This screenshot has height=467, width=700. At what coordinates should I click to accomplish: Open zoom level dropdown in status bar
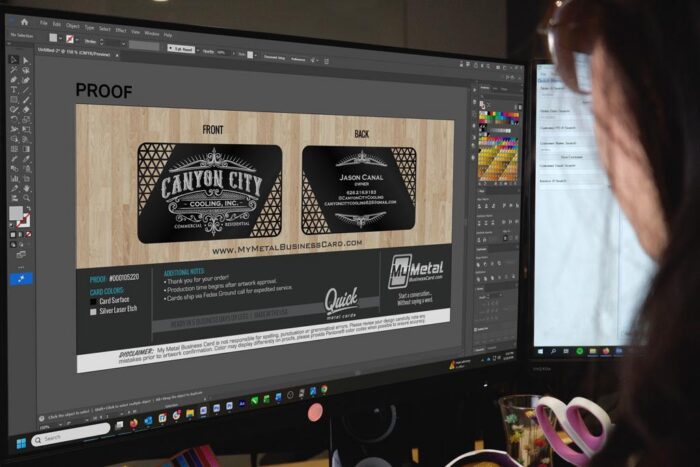[61, 425]
